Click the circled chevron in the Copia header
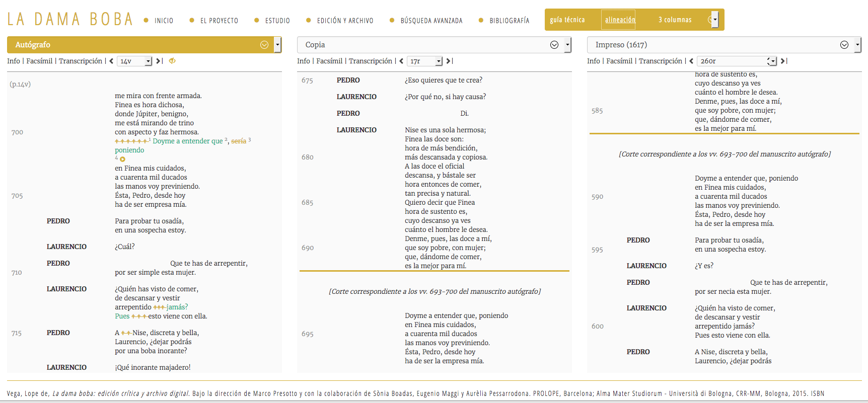This screenshot has height=403, width=868. (554, 45)
